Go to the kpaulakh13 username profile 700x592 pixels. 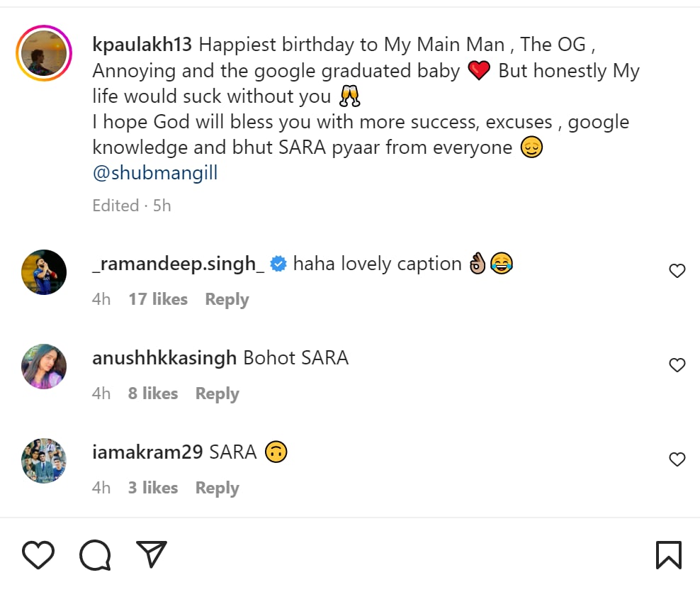click(142, 45)
